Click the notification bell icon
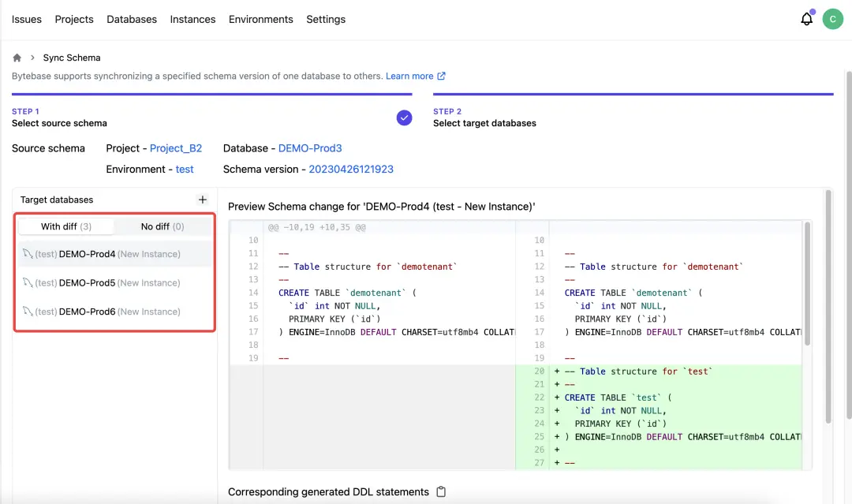The image size is (852, 504). [x=806, y=20]
